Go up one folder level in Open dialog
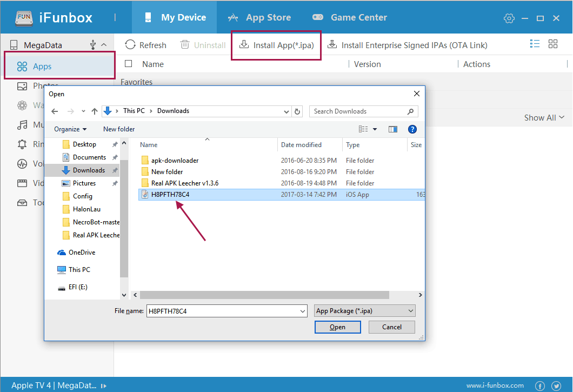This screenshot has width=573, height=392. tap(95, 111)
